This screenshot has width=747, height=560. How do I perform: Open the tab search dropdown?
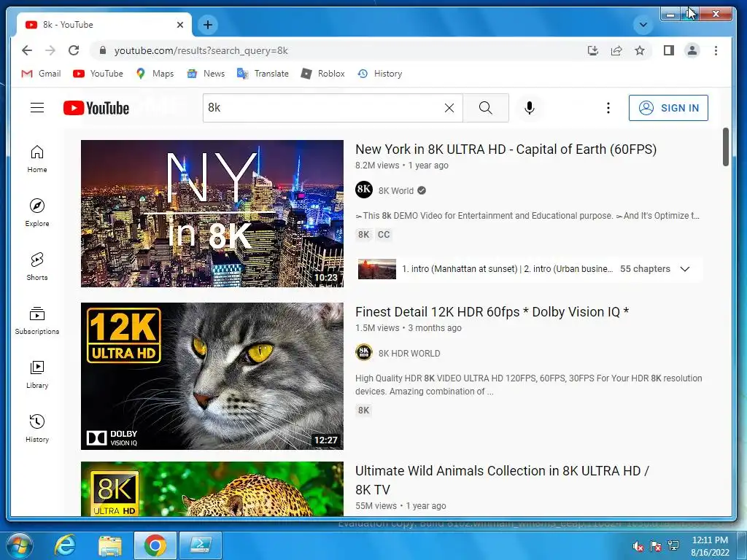click(643, 25)
